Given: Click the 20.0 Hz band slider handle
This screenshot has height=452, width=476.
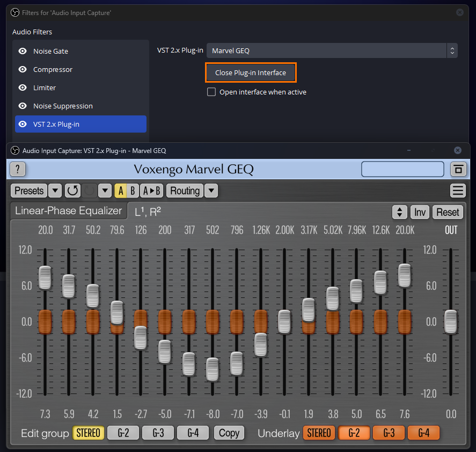Looking at the screenshot, I should point(45,278).
